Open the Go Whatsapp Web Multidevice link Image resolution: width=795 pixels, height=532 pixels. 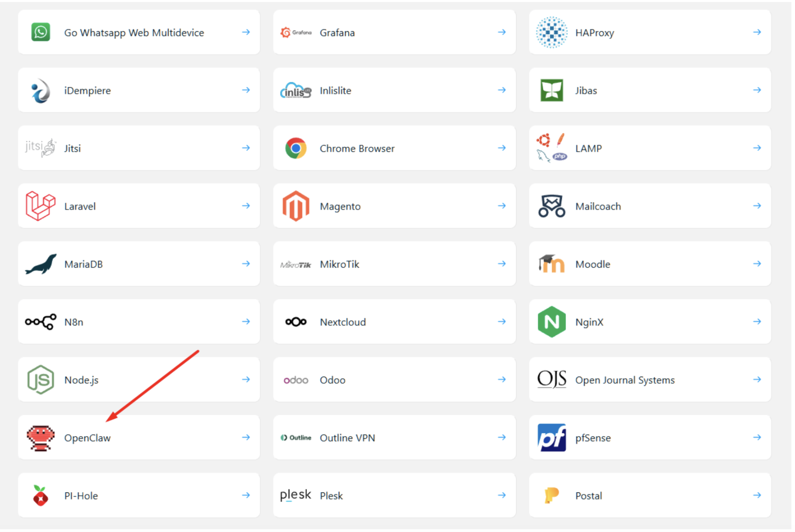pos(139,32)
